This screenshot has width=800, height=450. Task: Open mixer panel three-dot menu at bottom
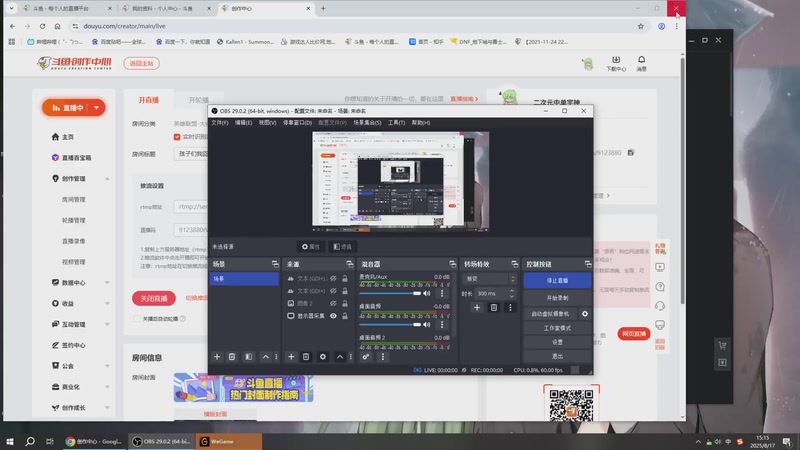click(383, 357)
